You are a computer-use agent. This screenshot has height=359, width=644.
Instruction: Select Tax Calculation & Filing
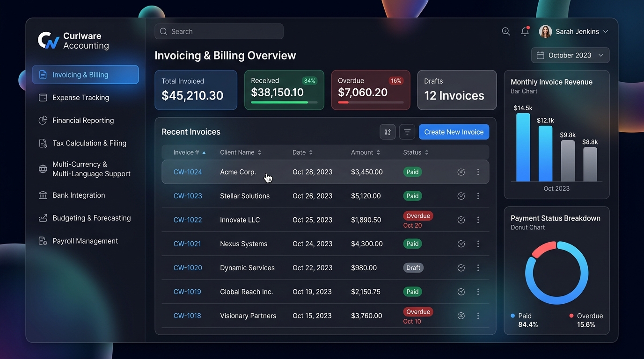click(89, 144)
